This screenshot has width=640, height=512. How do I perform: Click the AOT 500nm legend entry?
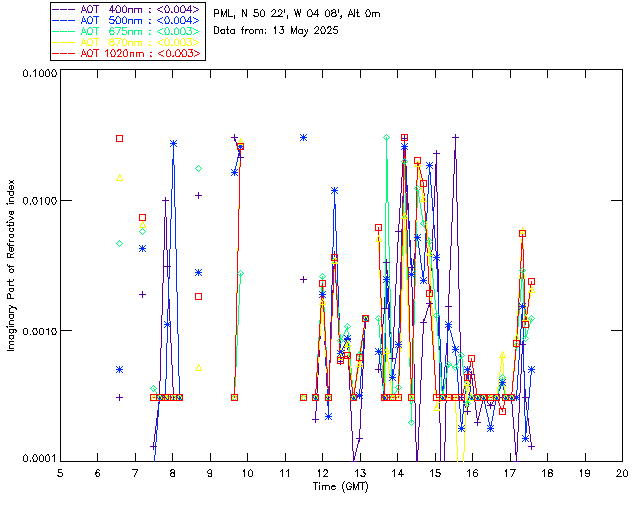127,20
